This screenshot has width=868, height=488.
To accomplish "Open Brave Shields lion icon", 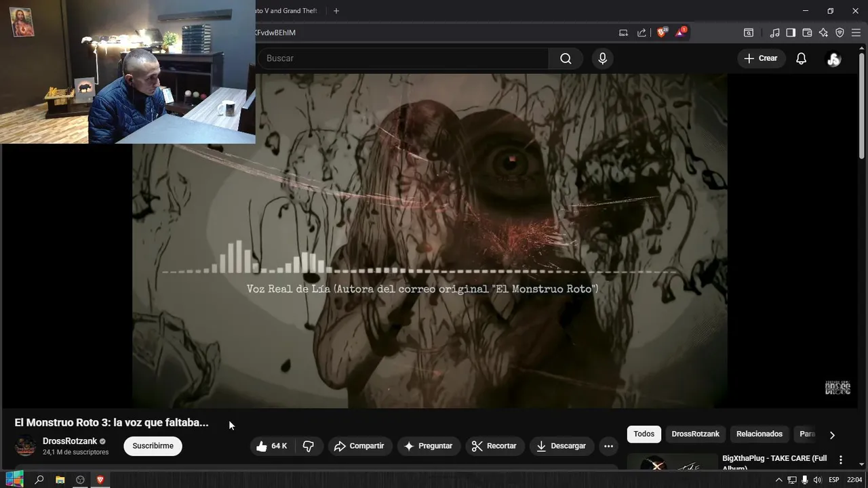I will coord(662,33).
